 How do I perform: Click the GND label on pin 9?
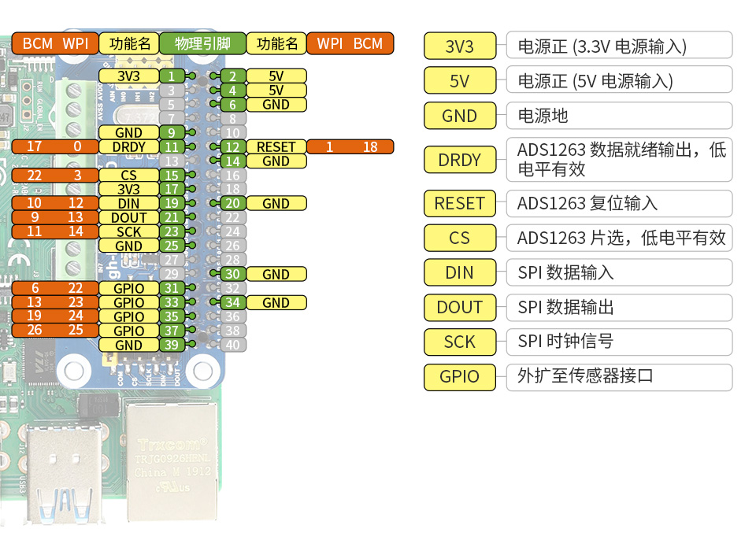pos(128,132)
